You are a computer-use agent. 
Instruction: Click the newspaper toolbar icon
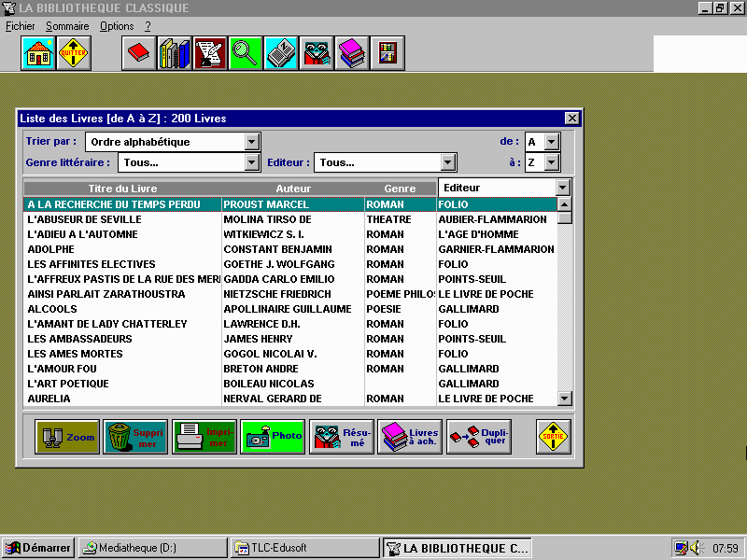[x=280, y=54]
